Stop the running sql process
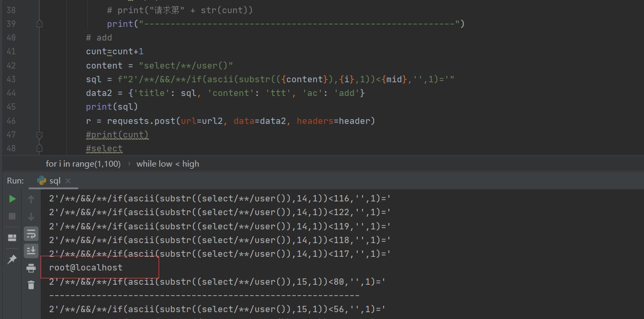Viewport: 644px width, 319px height. [x=12, y=216]
